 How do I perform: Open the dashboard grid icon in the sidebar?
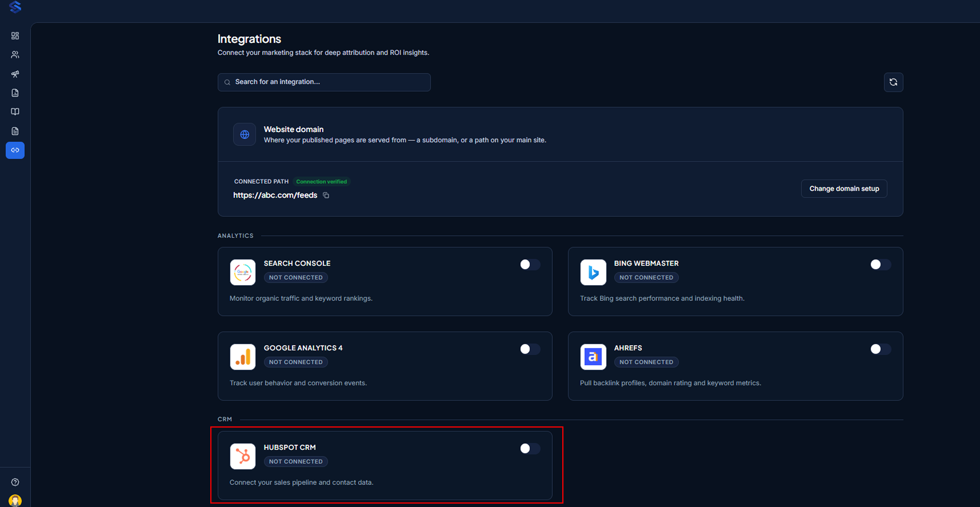click(15, 36)
